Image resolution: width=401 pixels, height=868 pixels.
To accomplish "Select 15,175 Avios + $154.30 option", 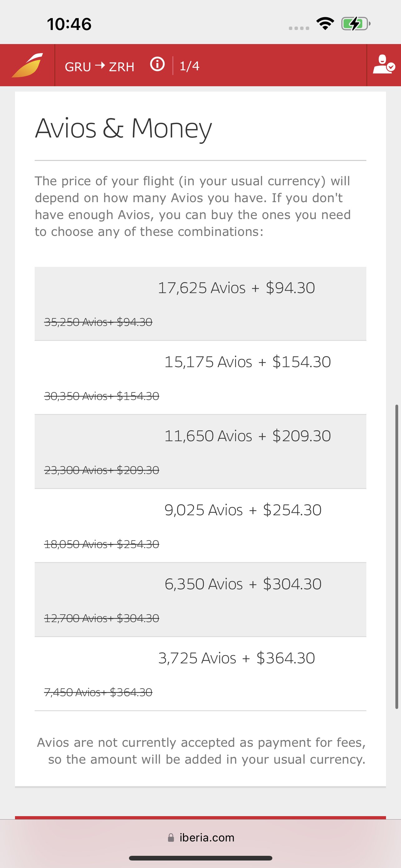I will coord(200,378).
